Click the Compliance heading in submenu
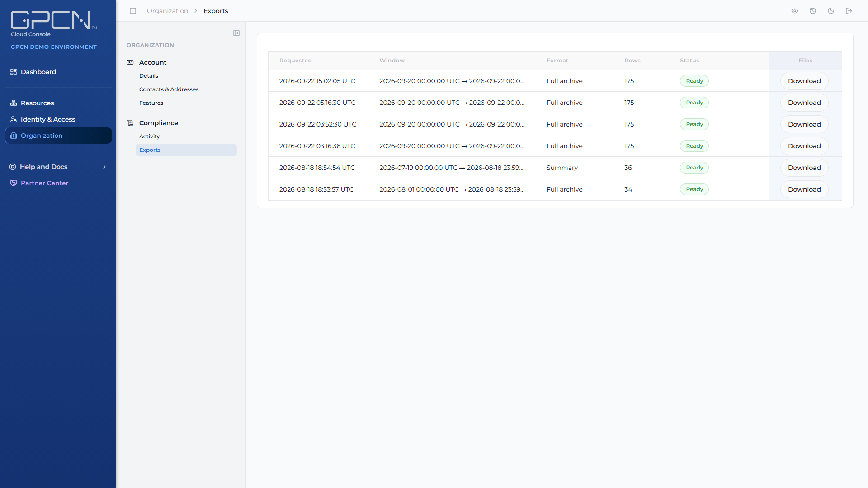 tap(159, 123)
